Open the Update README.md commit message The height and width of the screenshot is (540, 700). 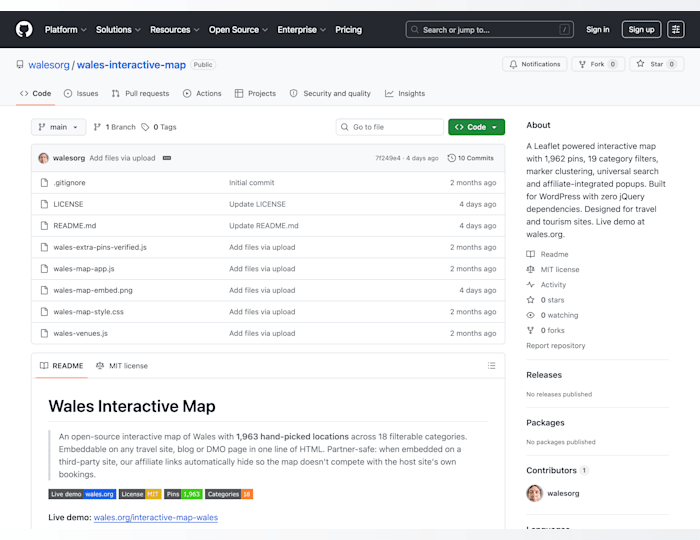tap(263, 226)
